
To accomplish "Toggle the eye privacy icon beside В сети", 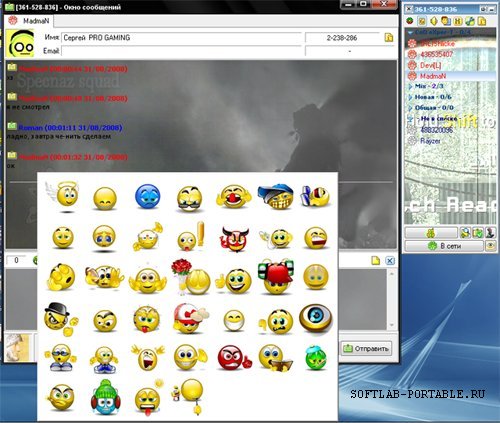I will tap(490, 246).
